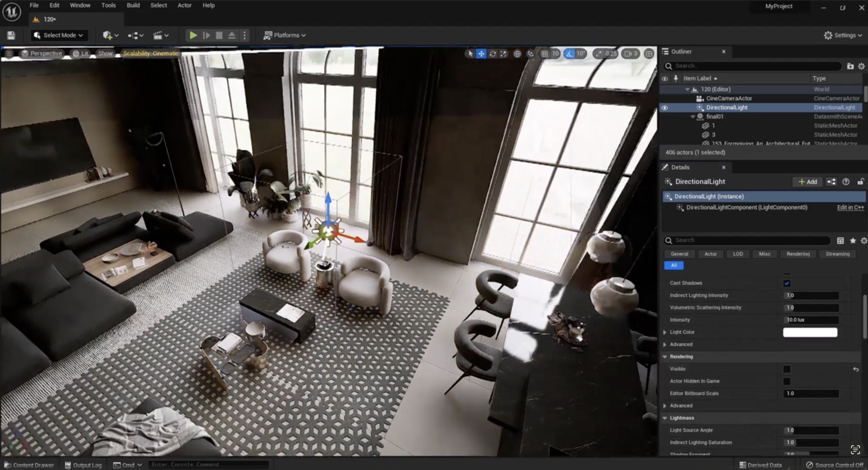Select the scale transform tool in the viewport

coord(503,53)
